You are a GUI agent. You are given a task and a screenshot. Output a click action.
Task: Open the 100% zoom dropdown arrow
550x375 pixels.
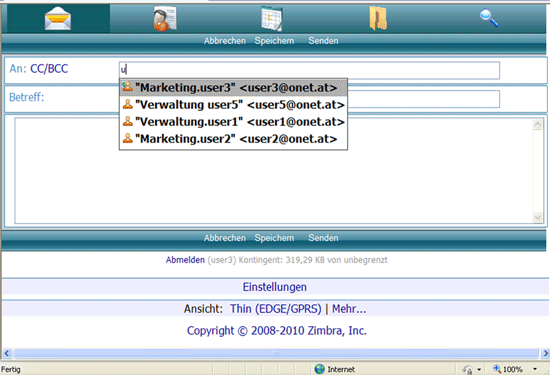pos(535,369)
